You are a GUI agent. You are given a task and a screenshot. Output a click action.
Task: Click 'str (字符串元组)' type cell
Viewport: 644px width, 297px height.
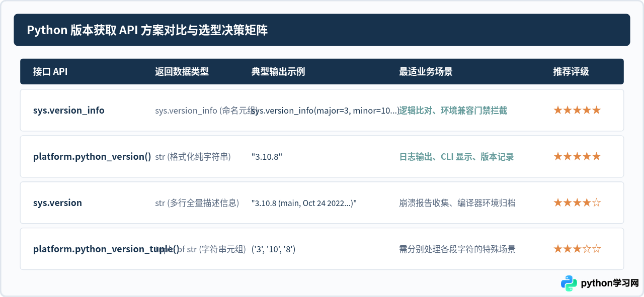(x=200, y=249)
